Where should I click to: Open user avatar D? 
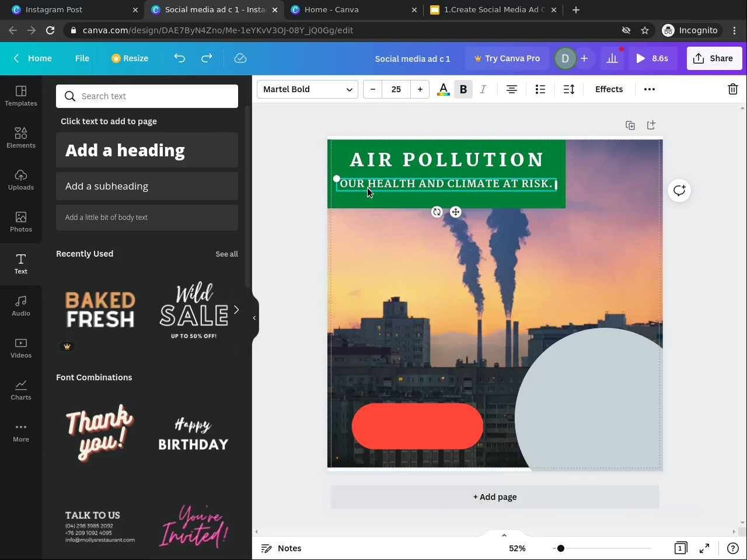(x=565, y=58)
